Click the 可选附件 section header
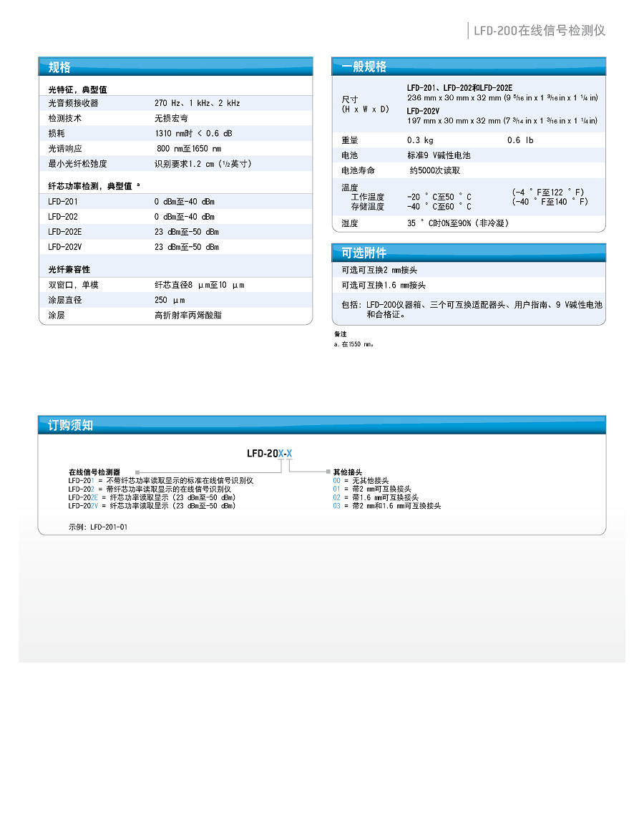The image size is (644, 833). tap(364, 253)
